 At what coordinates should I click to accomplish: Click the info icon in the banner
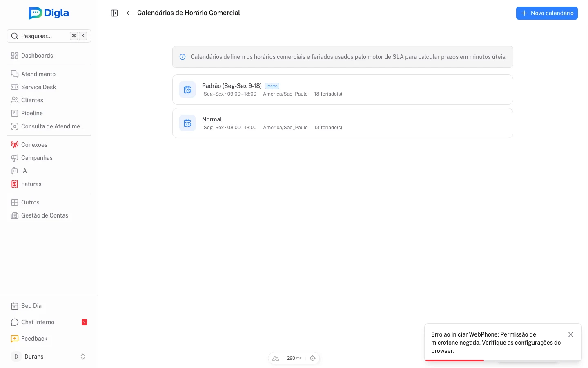pyautogui.click(x=183, y=57)
